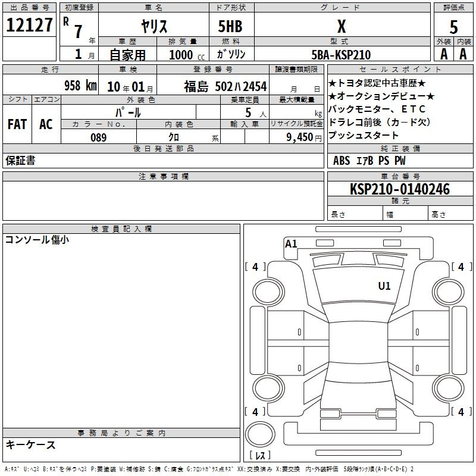Select the 車台番号 header
This screenshot has height=476, width=476.
click(400, 176)
